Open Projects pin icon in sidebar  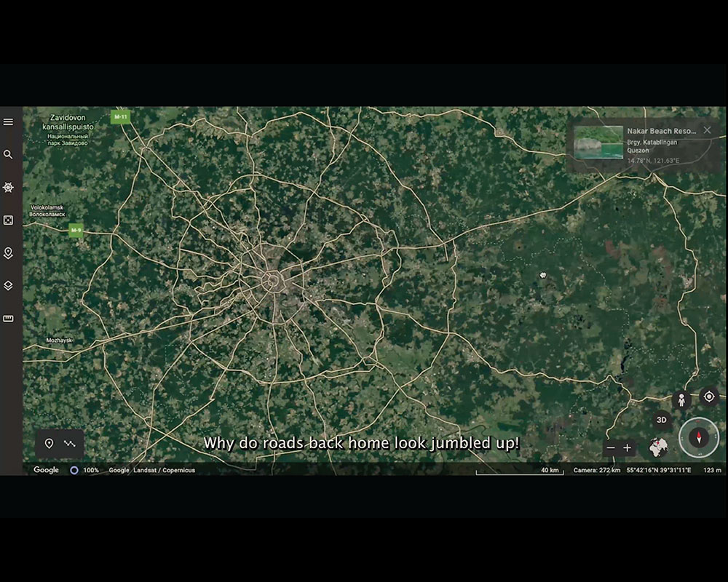click(8, 253)
